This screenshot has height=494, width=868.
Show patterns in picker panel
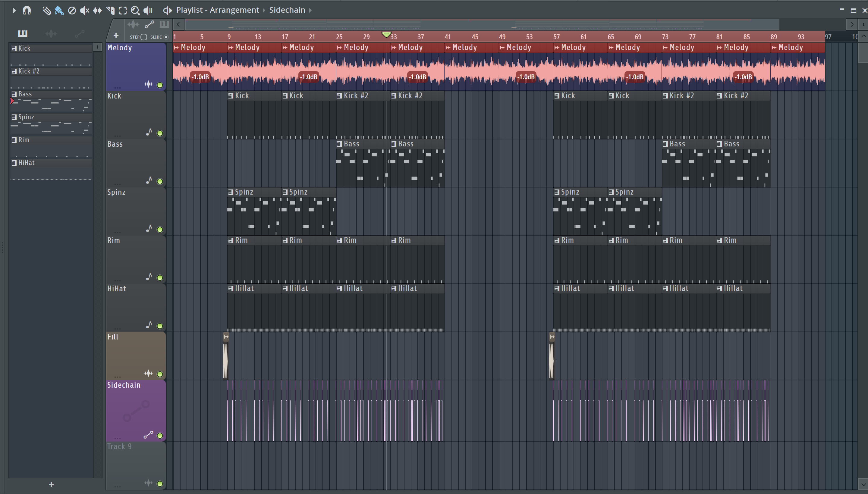pos(23,33)
